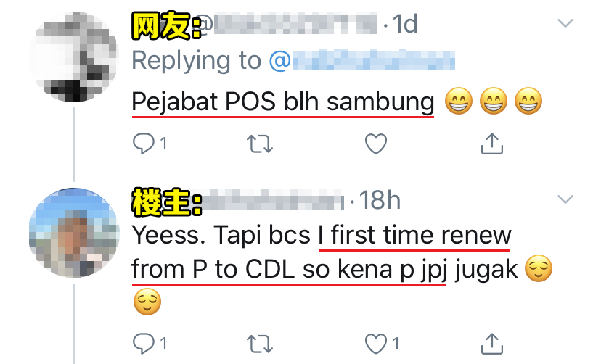Share the tweet about renewing P to CDL

(492, 343)
